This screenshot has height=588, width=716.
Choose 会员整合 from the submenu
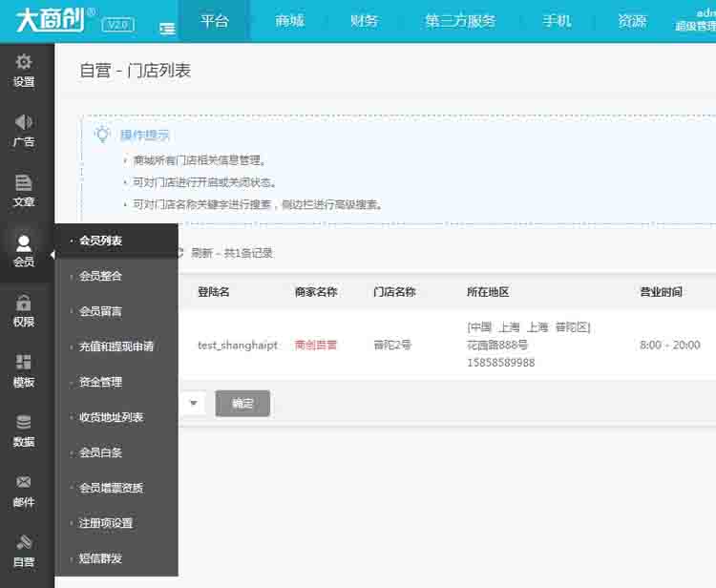point(100,276)
